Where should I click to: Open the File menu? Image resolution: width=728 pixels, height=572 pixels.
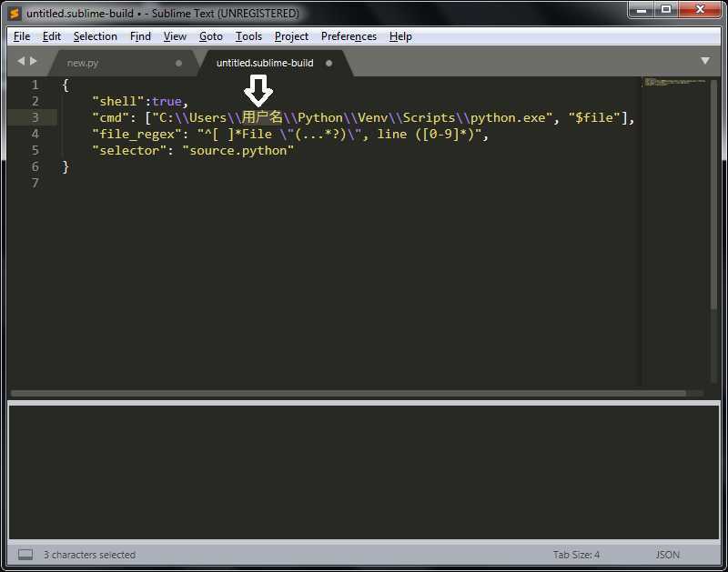click(x=22, y=36)
